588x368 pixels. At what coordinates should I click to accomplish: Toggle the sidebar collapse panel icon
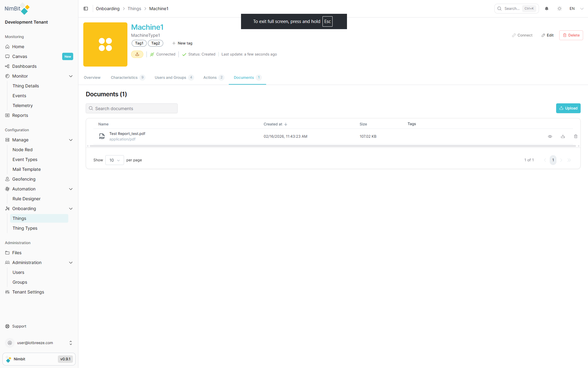pos(86,8)
